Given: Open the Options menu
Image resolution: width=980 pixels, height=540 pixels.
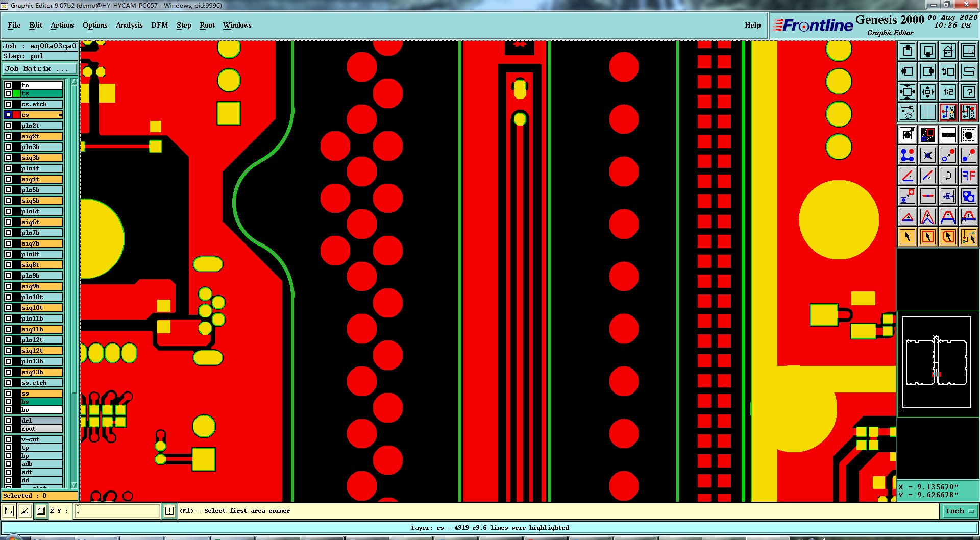Looking at the screenshot, I should 95,25.
